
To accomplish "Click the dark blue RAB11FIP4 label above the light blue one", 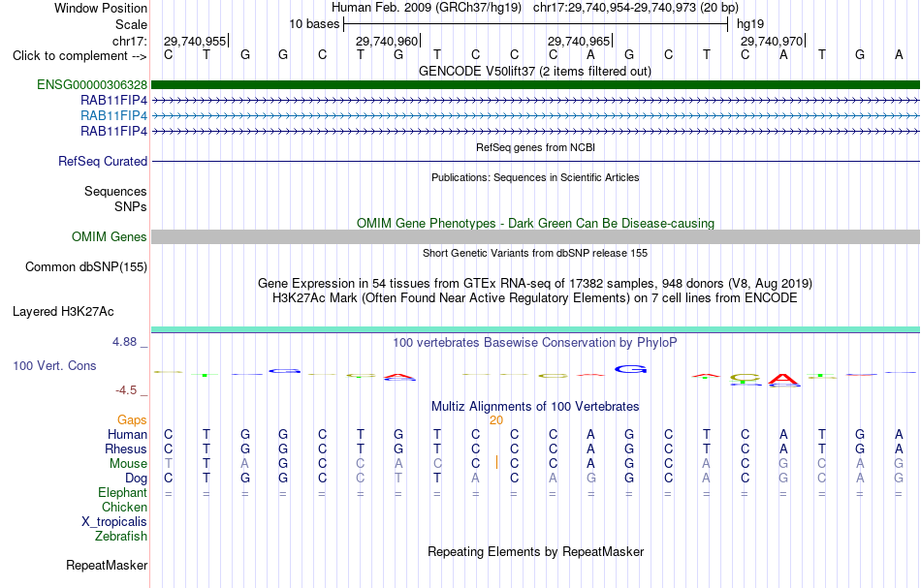I will (x=114, y=101).
